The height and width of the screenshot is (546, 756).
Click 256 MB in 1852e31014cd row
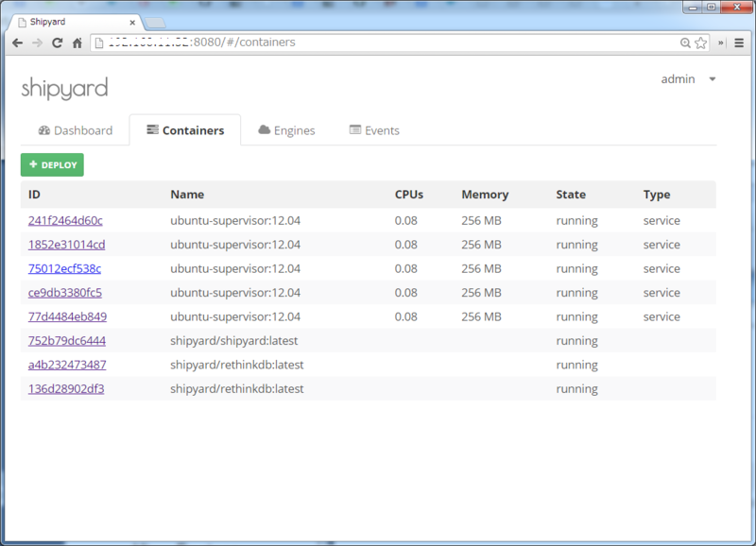(481, 245)
